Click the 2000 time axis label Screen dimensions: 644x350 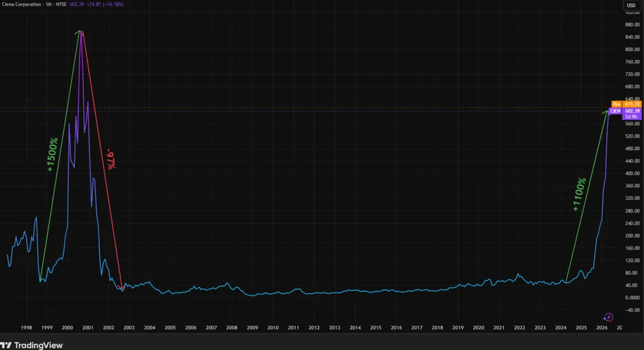(x=67, y=327)
